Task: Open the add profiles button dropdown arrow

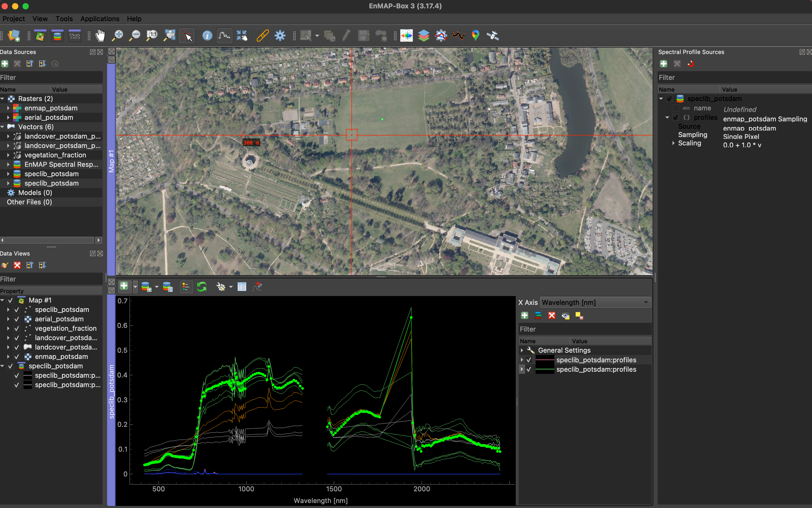Action: tap(135, 287)
